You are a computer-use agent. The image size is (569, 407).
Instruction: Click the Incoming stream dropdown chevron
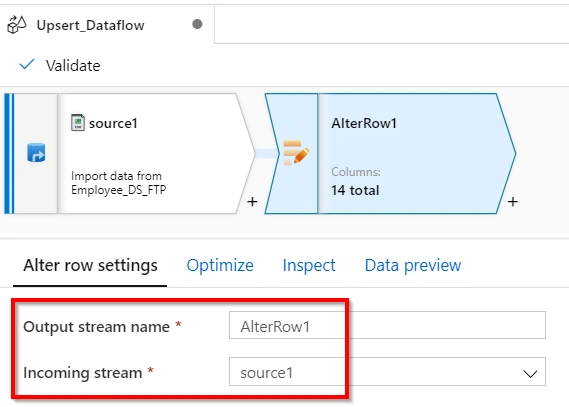point(530,374)
